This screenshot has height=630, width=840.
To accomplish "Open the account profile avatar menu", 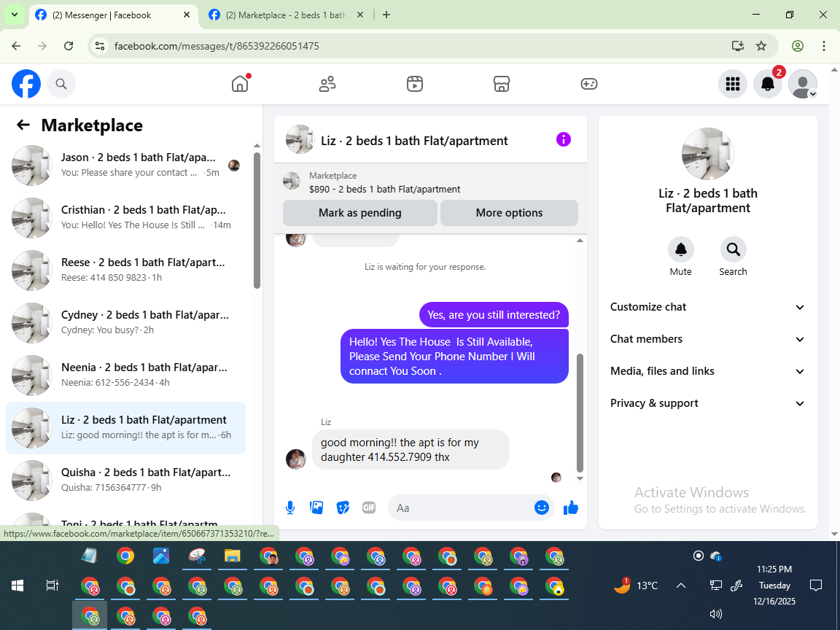I will (x=803, y=84).
